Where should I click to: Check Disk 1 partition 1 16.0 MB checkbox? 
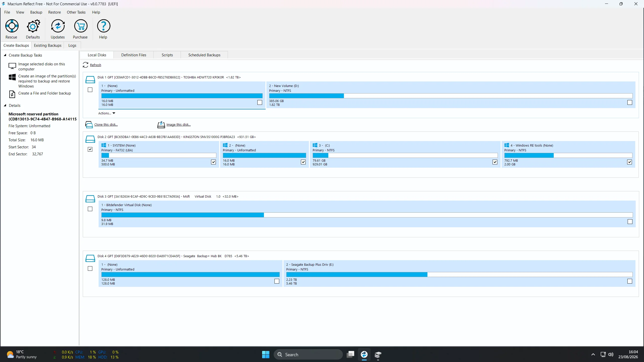(x=260, y=102)
